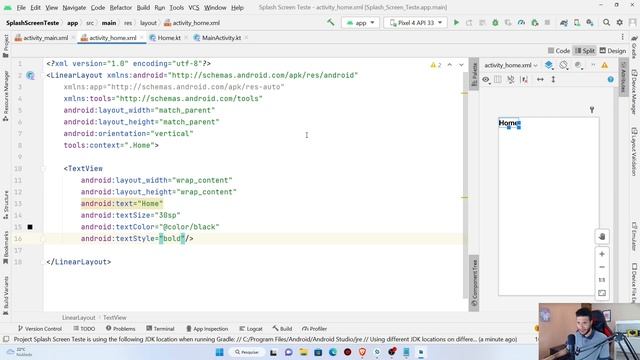
Task: Go to next highlighted error arrow
Action: pyautogui.click(x=461, y=65)
